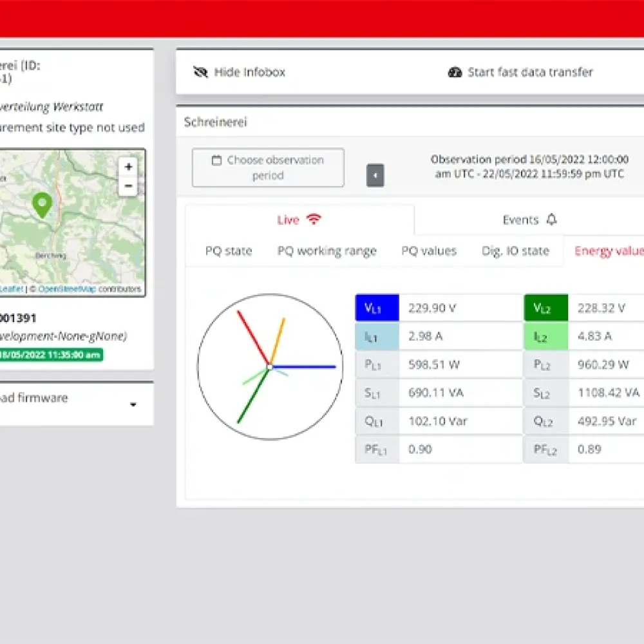The width and height of the screenshot is (644, 644).
Task: Click the 4.83 A current value
Action: 594,336
